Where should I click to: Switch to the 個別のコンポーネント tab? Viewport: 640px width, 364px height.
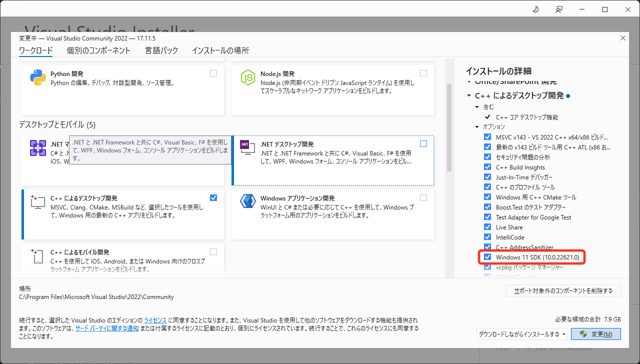pyautogui.click(x=98, y=50)
